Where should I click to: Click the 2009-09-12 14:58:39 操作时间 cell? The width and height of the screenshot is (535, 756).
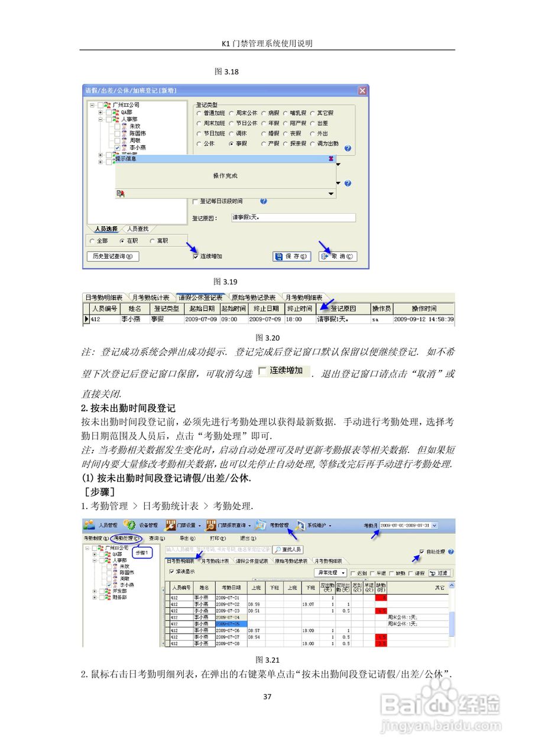tap(424, 319)
